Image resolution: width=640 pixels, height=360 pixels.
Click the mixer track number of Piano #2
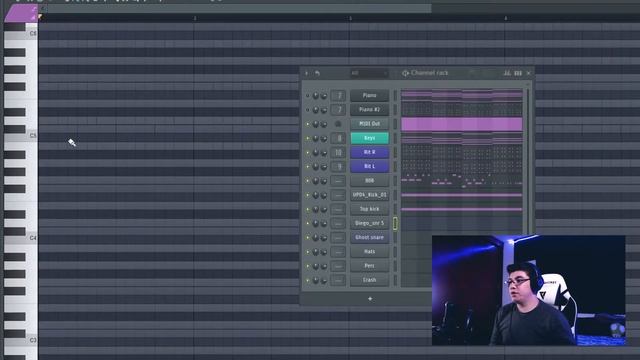338,110
